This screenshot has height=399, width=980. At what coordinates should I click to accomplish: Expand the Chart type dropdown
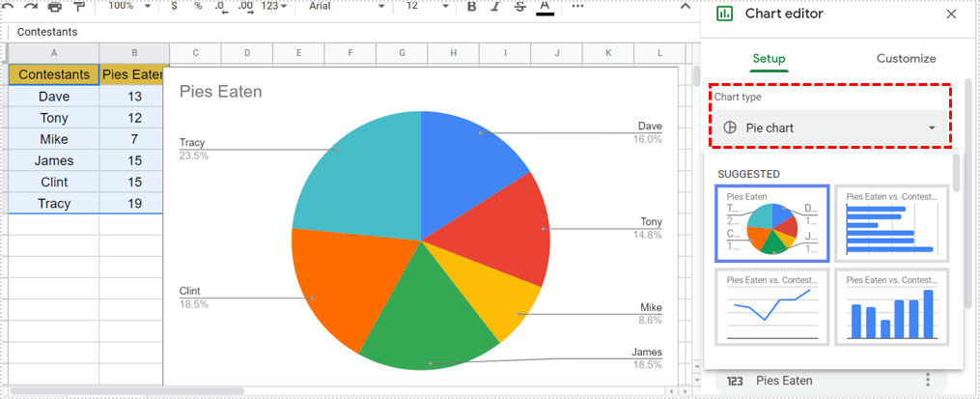830,128
